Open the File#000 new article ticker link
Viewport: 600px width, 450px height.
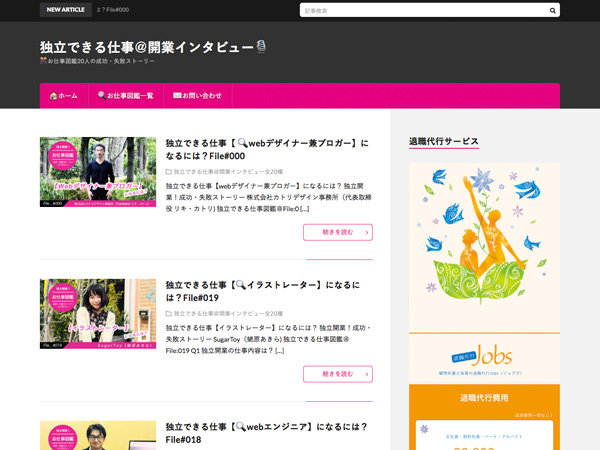click(x=113, y=10)
